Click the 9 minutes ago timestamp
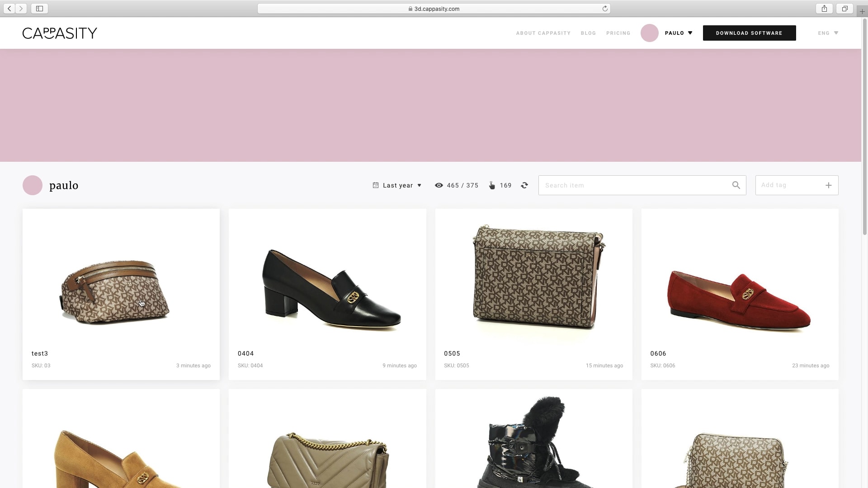 coord(400,366)
